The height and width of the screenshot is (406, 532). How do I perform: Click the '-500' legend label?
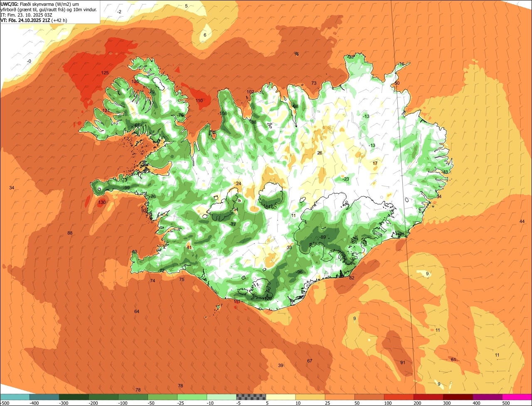point(5,403)
